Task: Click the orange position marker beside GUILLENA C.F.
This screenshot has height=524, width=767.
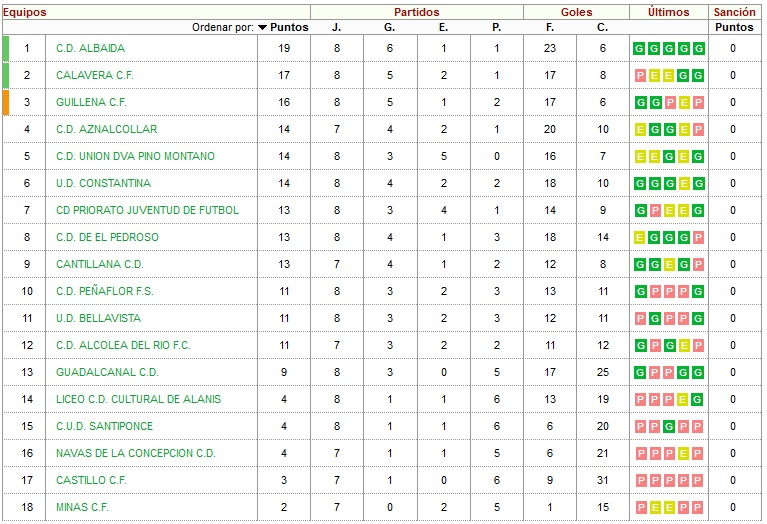Action: pos(6,102)
